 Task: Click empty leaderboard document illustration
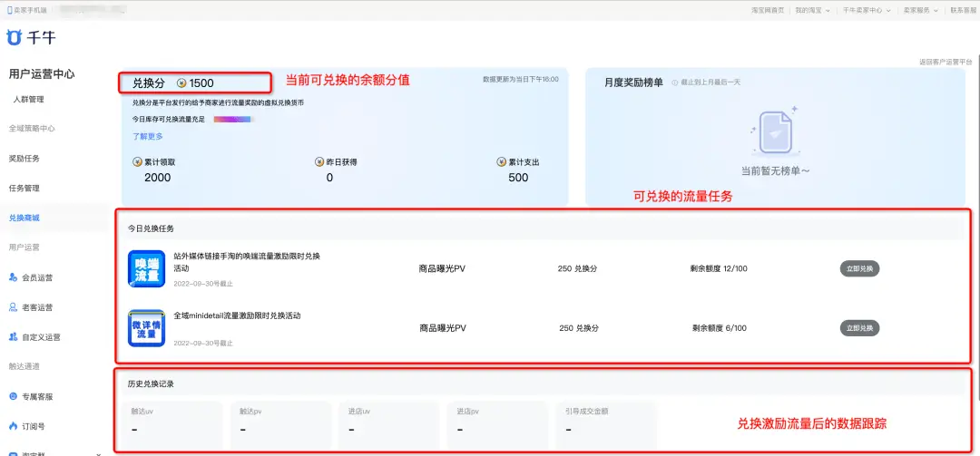pyautogui.click(x=775, y=131)
